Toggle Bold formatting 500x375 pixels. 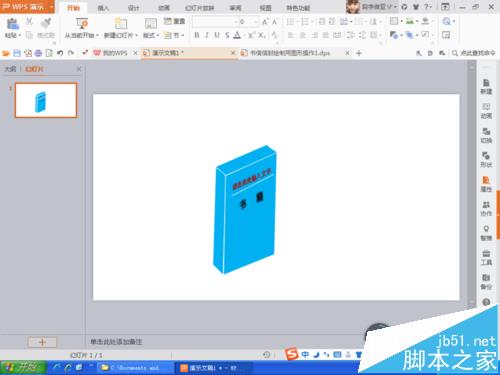(x=197, y=35)
